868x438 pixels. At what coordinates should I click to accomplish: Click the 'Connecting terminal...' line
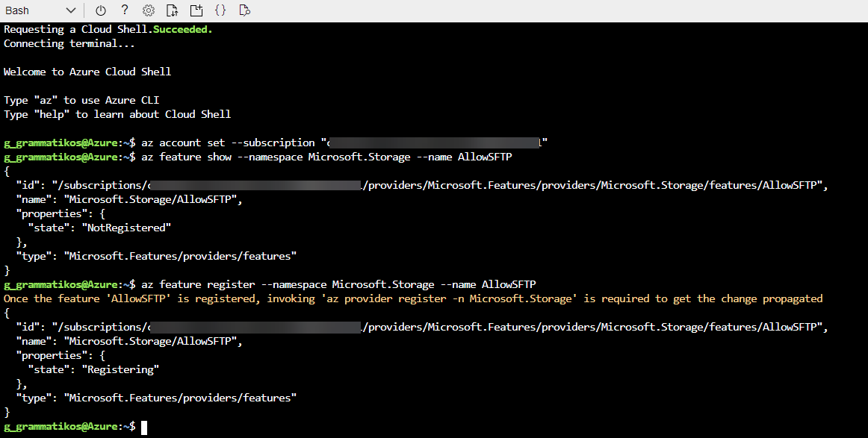click(69, 44)
